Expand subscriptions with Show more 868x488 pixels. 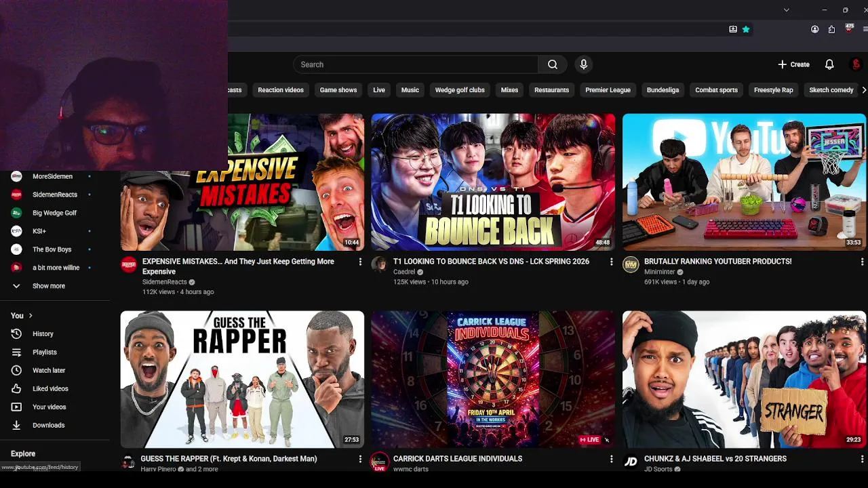pos(55,286)
